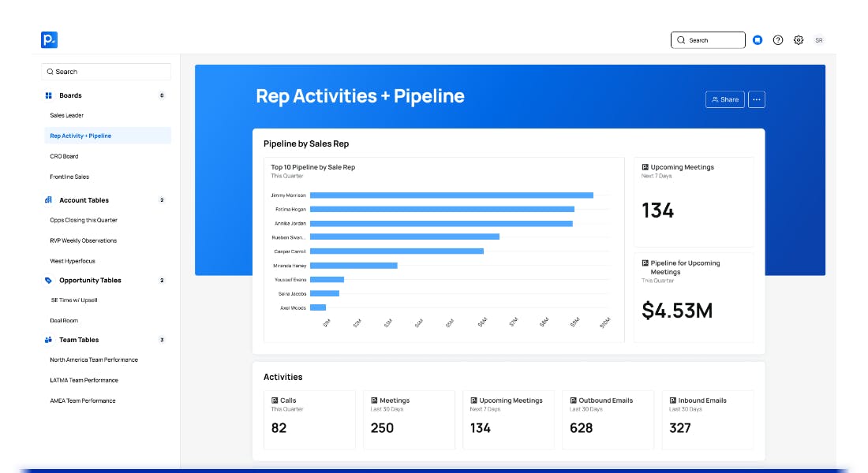Viewport: 868px width, 473px height.
Task: Open the Sales Leader board
Action: pyautogui.click(x=67, y=116)
